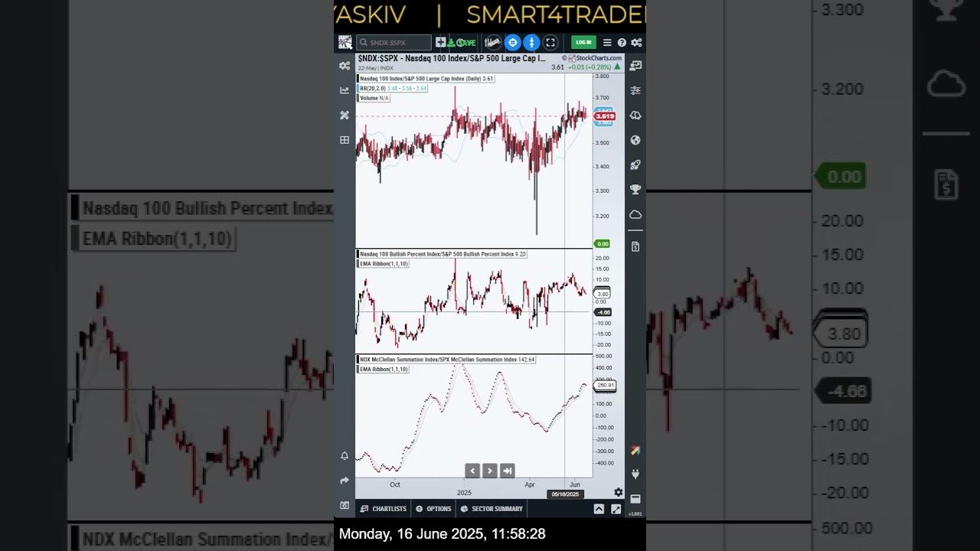Viewport: 980px width, 551px height.
Task: Open chart settings gears in left sidebar
Action: coord(345,66)
